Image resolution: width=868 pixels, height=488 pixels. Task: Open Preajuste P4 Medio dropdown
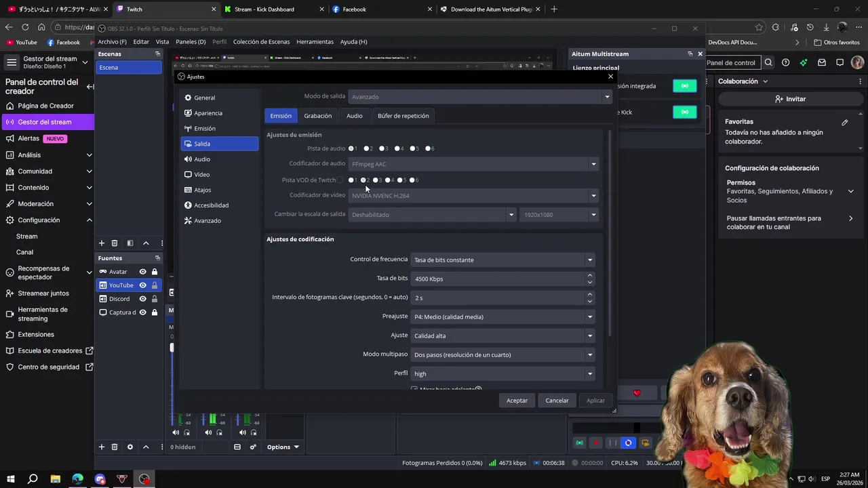point(502,317)
